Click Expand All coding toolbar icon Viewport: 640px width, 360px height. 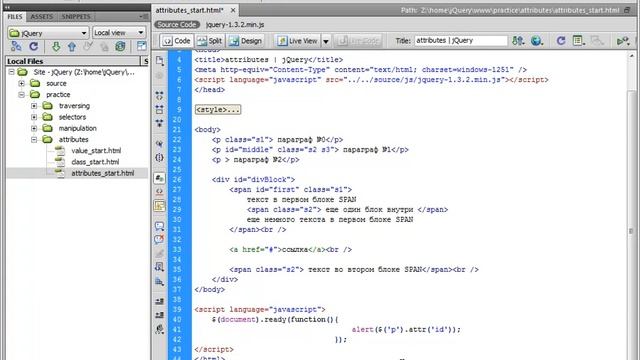160,123
